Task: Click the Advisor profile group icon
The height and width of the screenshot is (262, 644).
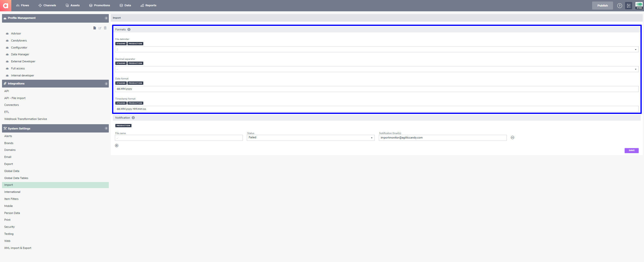Action: click(x=7, y=33)
